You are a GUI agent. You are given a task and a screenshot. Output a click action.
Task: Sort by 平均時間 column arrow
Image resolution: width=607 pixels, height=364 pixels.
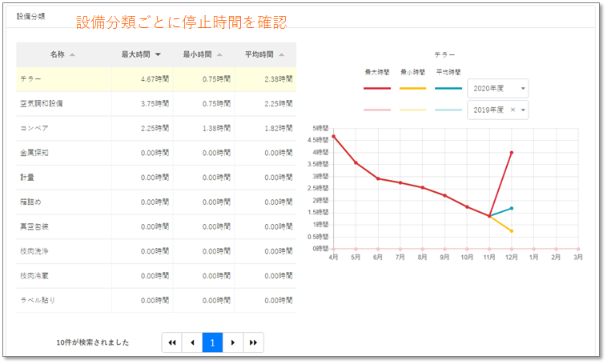pos(281,55)
